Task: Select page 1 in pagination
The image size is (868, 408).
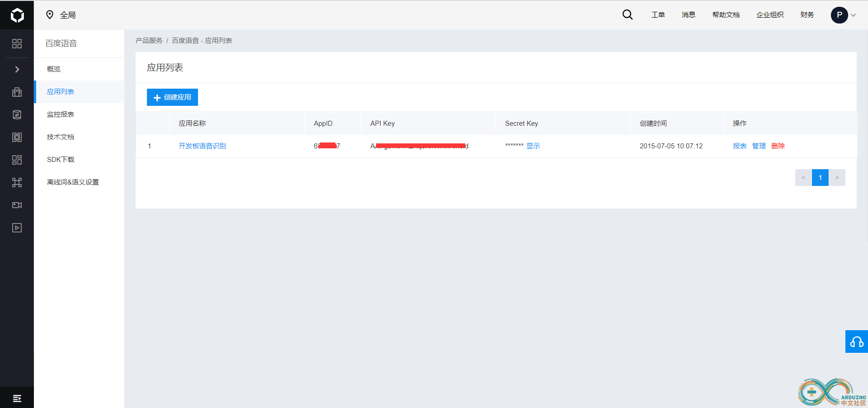Action: click(820, 177)
